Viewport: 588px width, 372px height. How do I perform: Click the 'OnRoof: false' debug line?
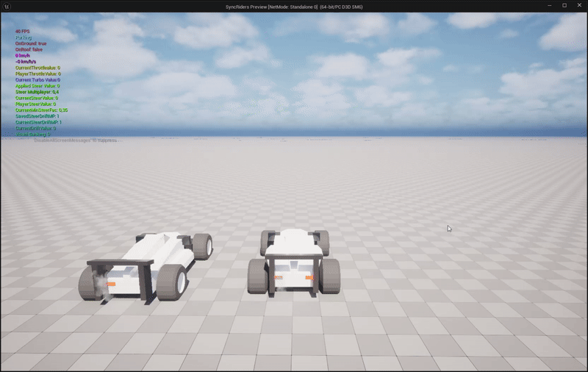(x=29, y=49)
